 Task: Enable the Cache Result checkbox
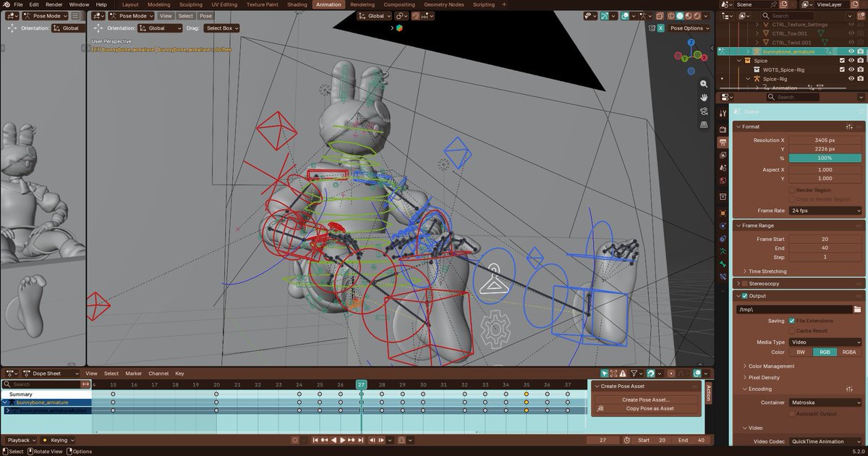point(791,331)
